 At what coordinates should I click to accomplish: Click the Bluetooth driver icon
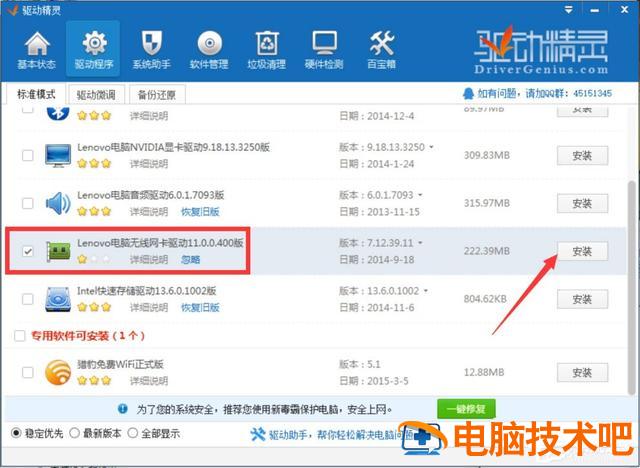tap(58, 112)
